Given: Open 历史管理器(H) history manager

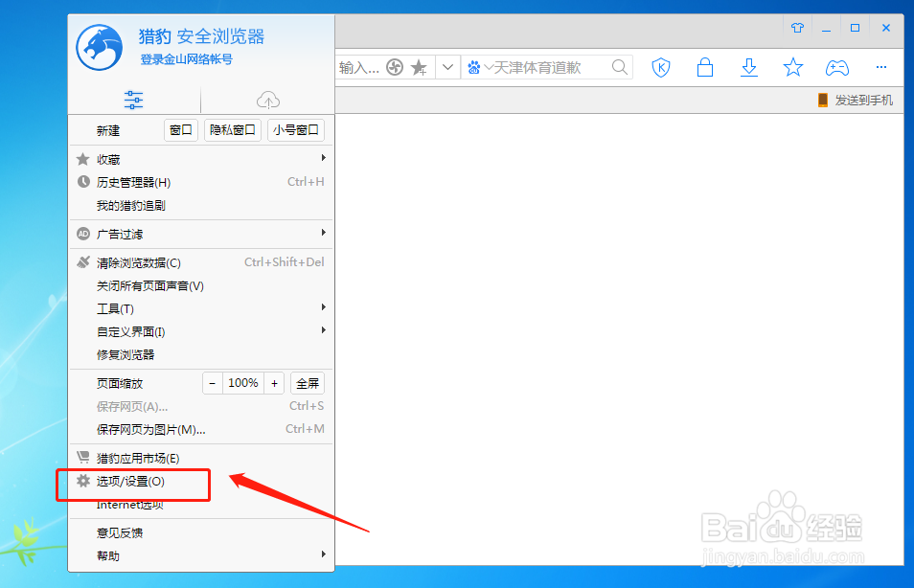Looking at the screenshot, I should [201, 182].
